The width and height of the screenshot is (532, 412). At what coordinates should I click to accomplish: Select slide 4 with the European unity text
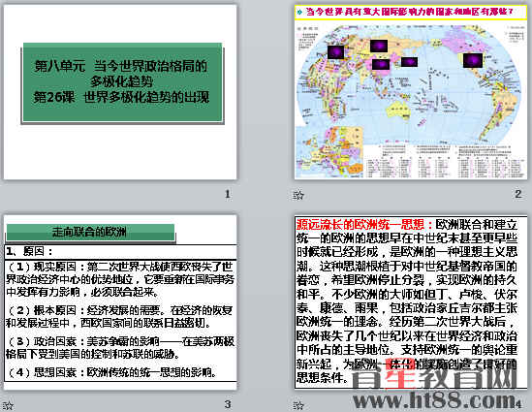(x=411, y=302)
